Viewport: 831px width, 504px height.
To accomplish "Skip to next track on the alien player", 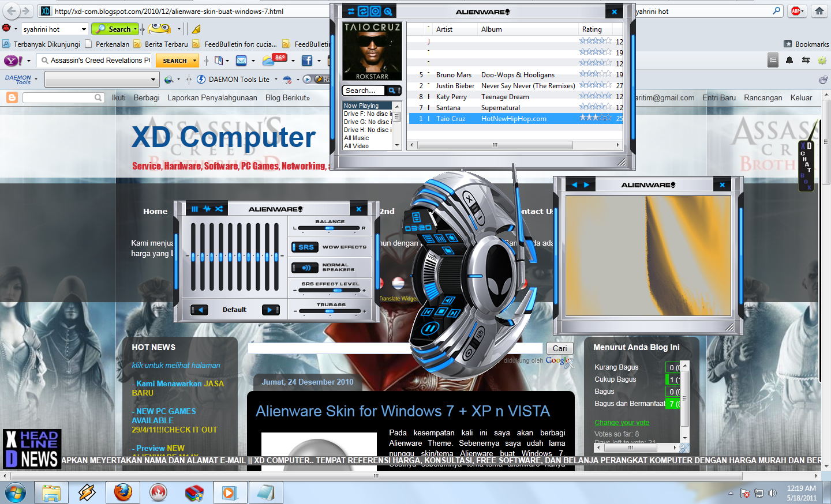I will pyautogui.click(x=454, y=313).
